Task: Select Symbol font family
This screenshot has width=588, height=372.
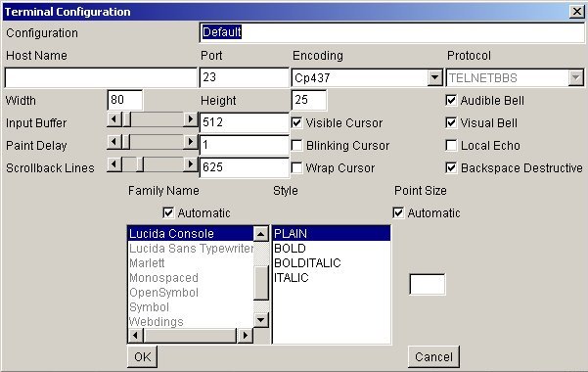Action: click(191, 306)
